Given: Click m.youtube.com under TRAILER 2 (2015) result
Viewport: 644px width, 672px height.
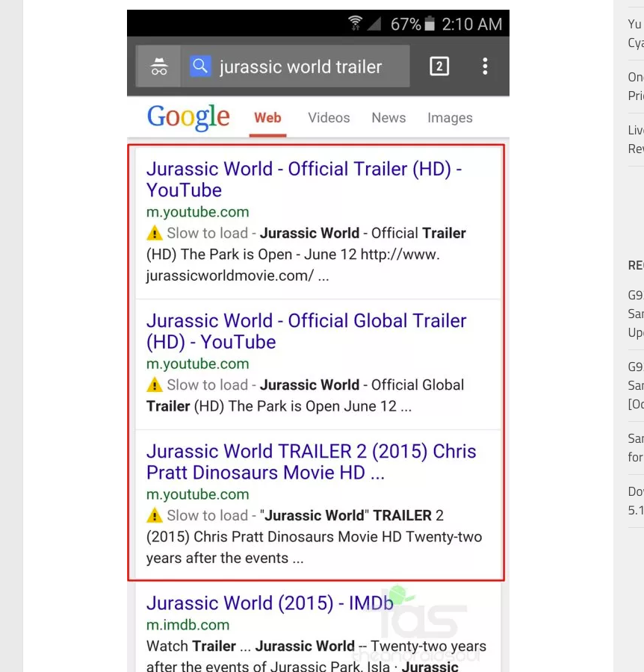Looking at the screenshot, I should tap(198, 494).
